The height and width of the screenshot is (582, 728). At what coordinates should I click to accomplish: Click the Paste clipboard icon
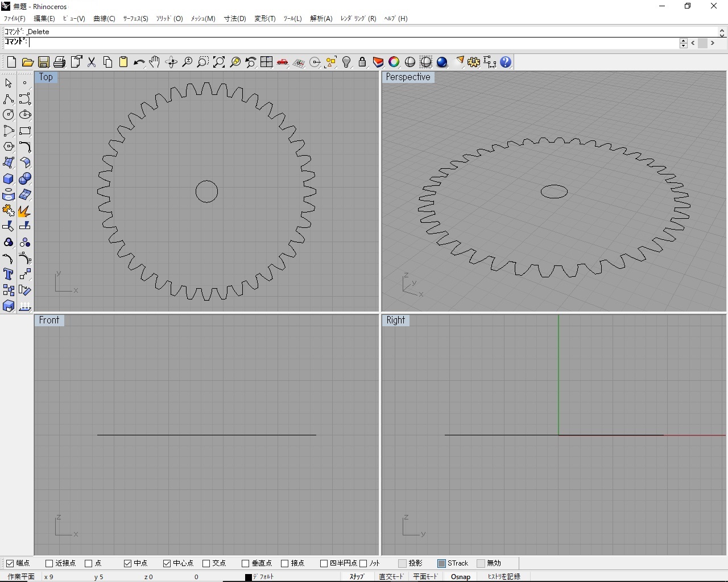pyautogui.click(x=123, y=62)
